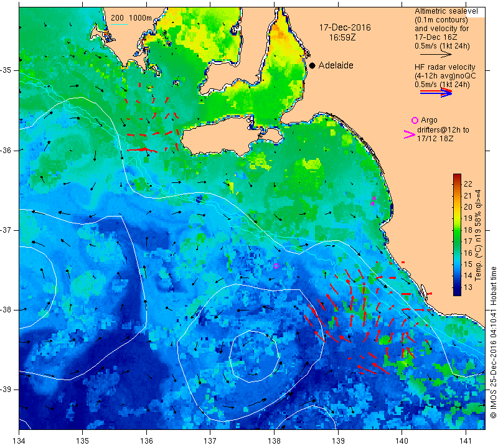Screen dimensions: 498x448
Task: Click the latitude -38 axis label
Action: coord(6,310)
